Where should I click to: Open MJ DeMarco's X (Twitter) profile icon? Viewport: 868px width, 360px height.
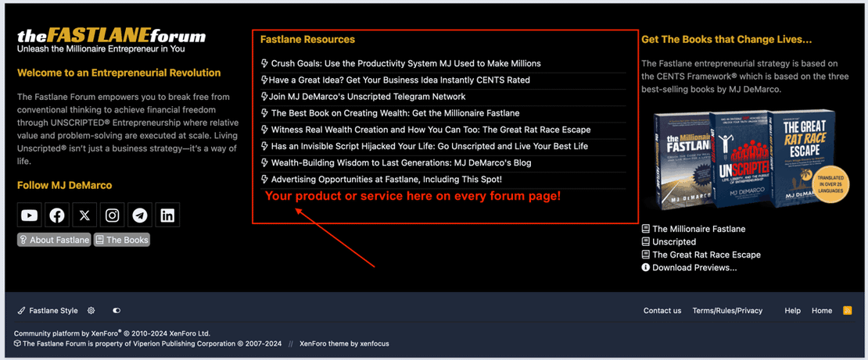(x=84, y=215)
